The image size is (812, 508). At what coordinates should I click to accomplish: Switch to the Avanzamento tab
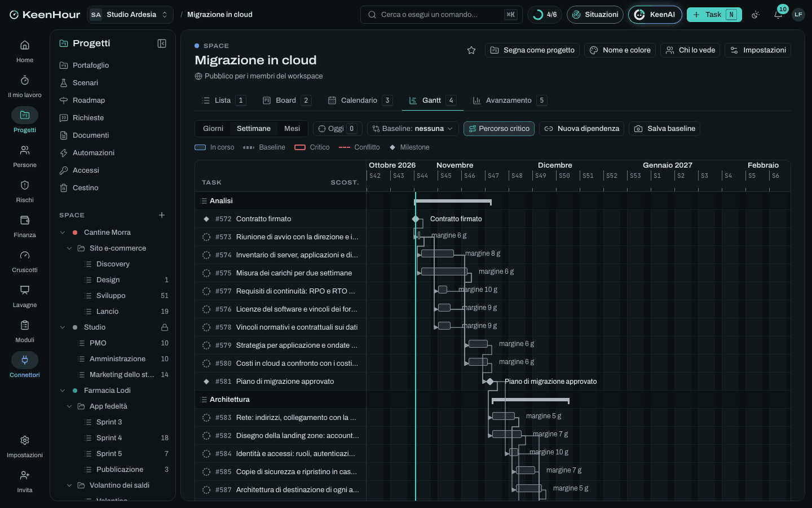(x=509, y=100)
